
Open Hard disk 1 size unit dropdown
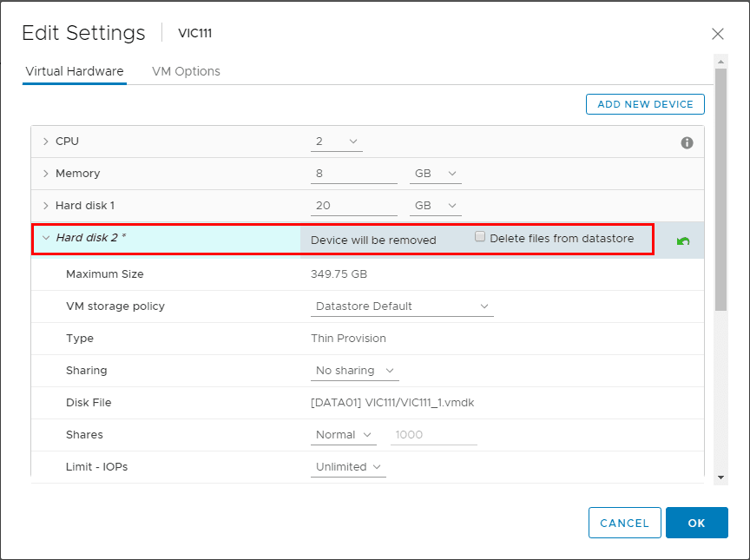(435, 206)
